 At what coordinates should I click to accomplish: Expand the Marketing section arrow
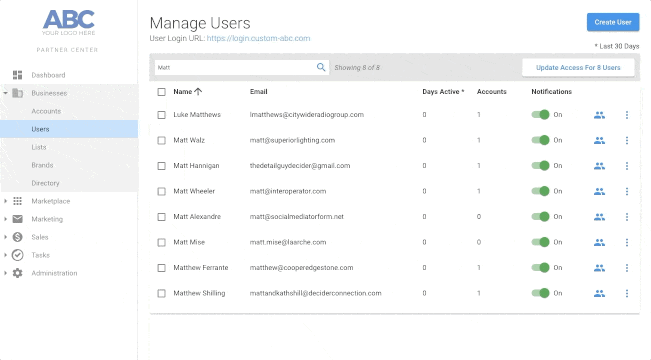5,219
